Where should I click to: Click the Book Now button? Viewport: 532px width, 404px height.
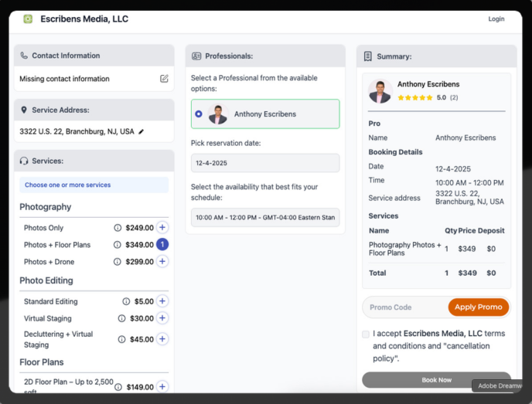(x=437, y=380)
